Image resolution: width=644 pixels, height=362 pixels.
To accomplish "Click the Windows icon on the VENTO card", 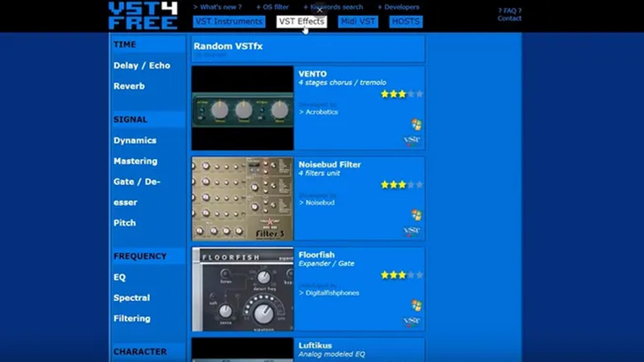I will (x=415, y=124).
